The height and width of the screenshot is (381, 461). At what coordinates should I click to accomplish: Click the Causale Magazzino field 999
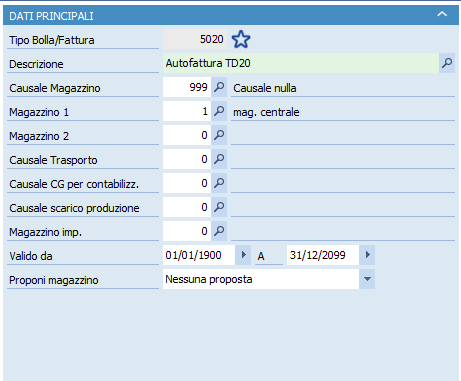tap(187, 87)
